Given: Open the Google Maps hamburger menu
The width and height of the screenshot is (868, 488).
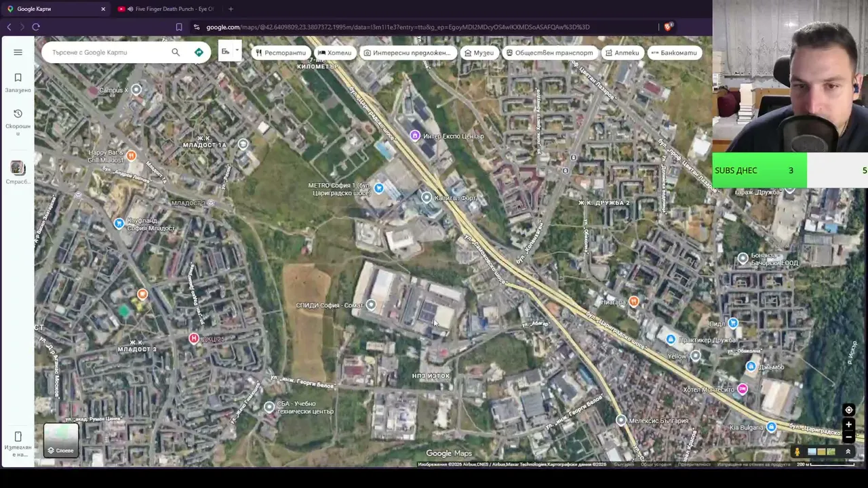Looking at the screenshot, I should click(18, 52).
